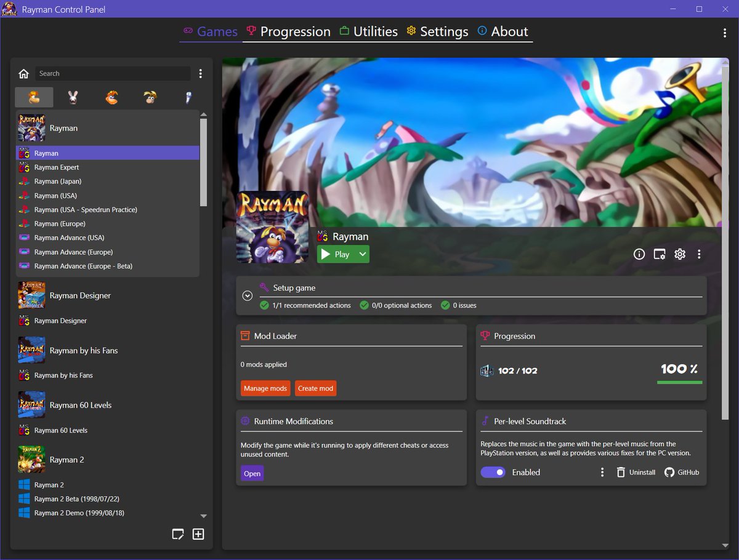Click the Rayman game cover thumbnail

(x=272, y=227)
